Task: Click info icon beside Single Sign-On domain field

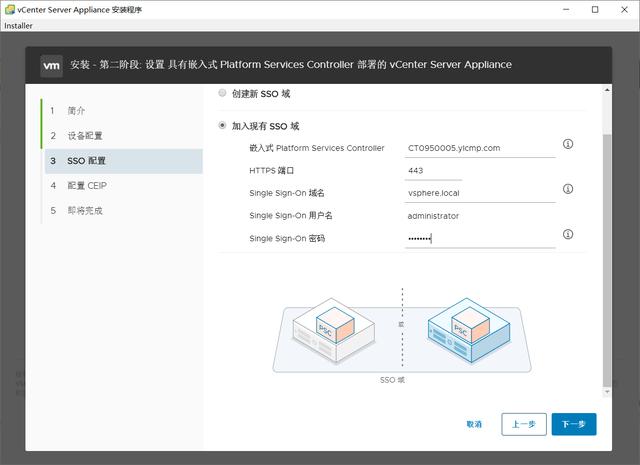Action: [568, 189]
